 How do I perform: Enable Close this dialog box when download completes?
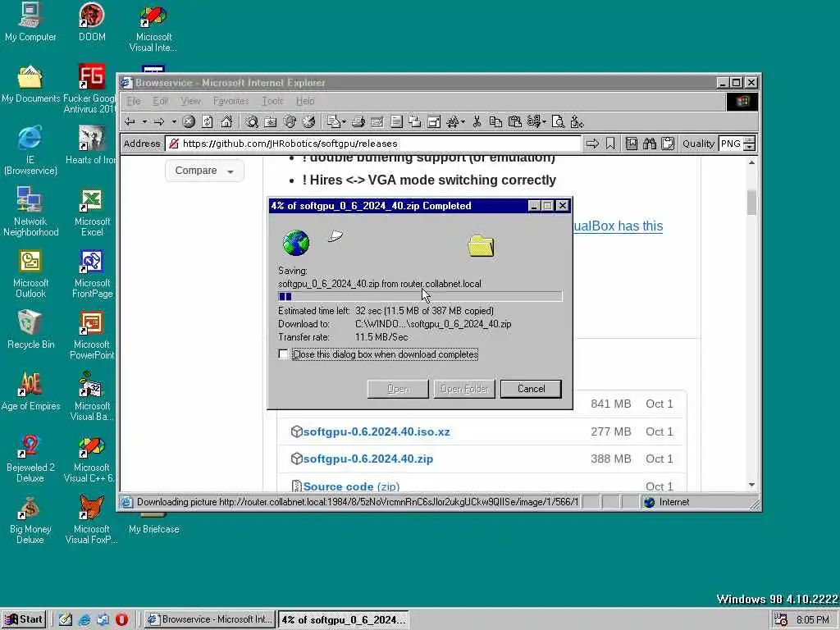(283, 354)
